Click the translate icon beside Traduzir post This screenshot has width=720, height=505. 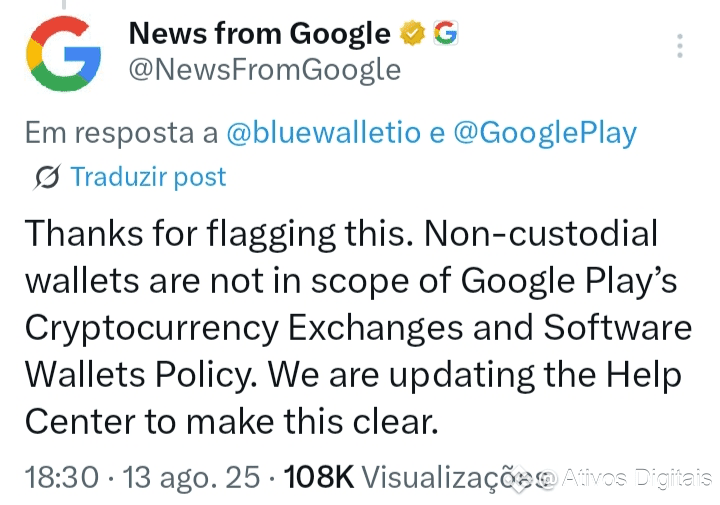pyautogui.click(x=46, y=178)
